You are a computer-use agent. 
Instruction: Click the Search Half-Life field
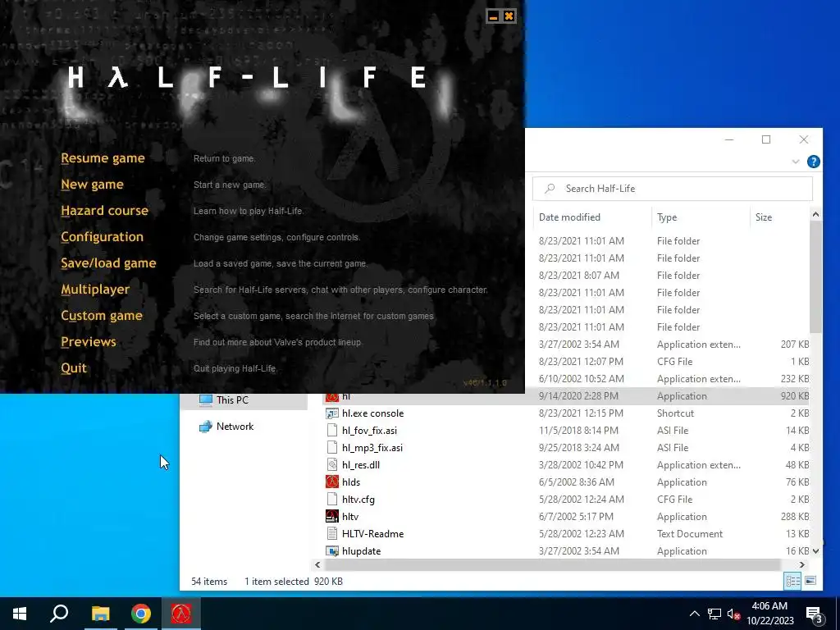point(673,189)
